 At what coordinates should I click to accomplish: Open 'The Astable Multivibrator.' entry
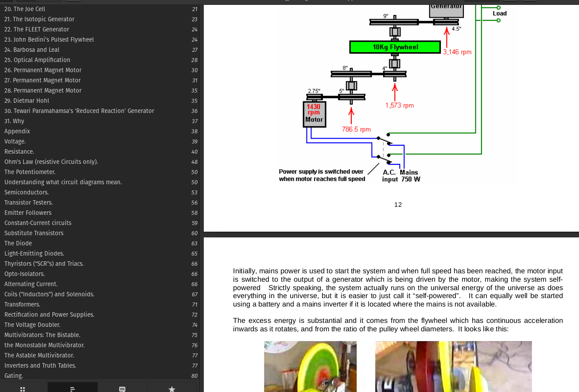[x=39, y=355]
